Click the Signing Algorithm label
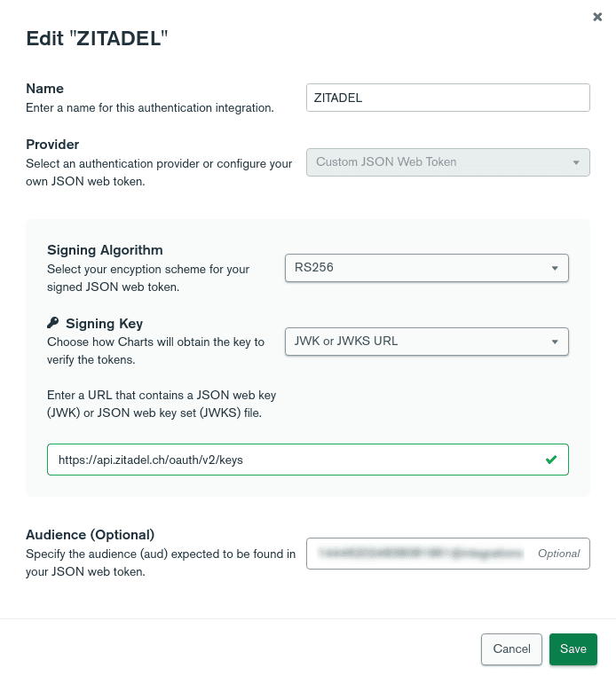616x676 pixels. tap(105, 250)
